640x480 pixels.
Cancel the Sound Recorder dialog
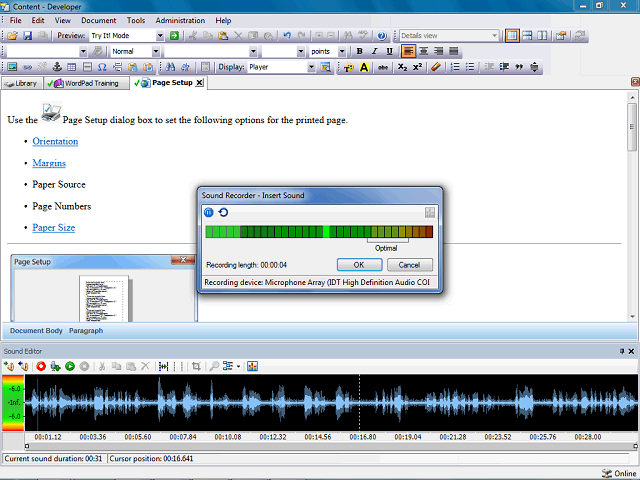point(409,265)
